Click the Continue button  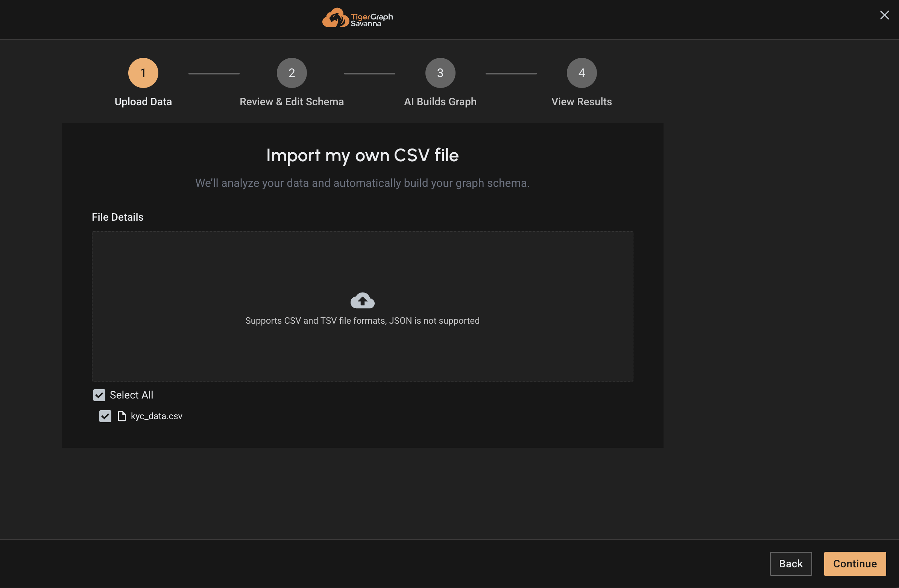(x=855, y=564)
